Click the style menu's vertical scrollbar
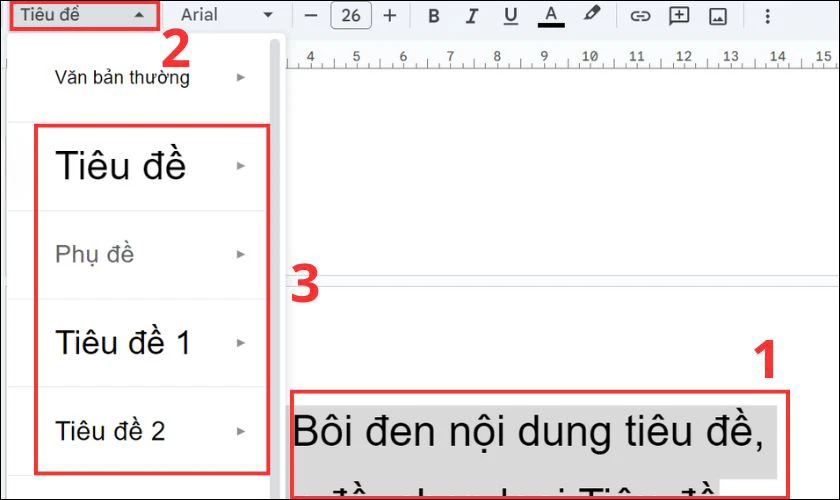840x500 pixels. (275, 268)
